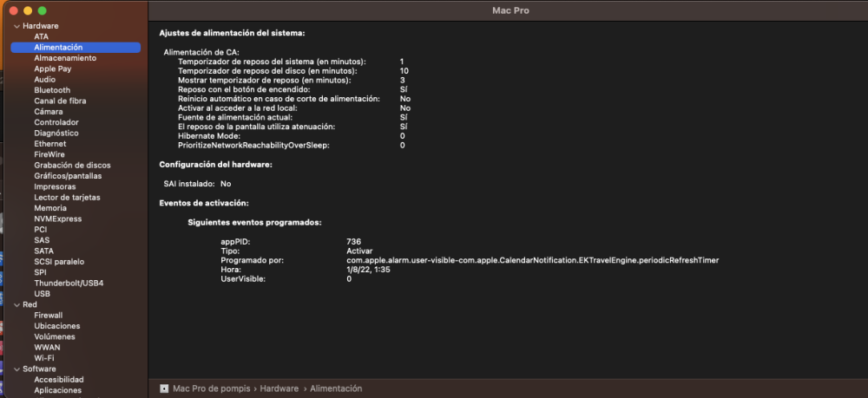
Task: Open Controlador entry
Action: pos(56,122)
